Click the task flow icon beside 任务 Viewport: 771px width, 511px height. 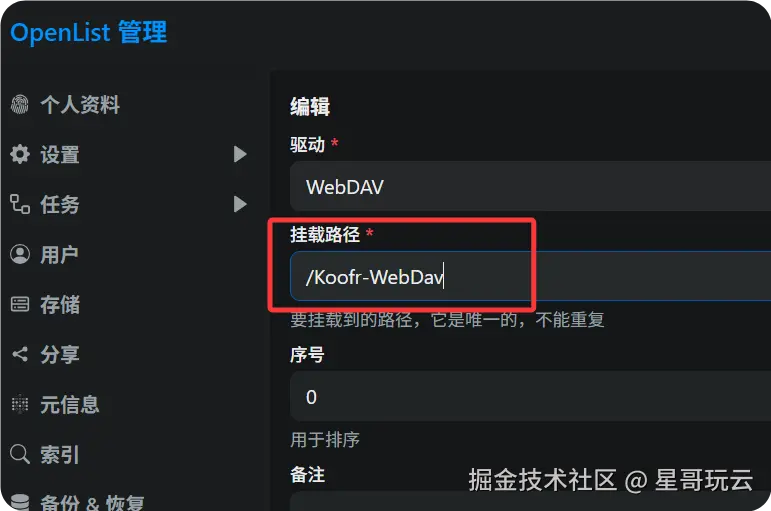(x=20, y=204)
